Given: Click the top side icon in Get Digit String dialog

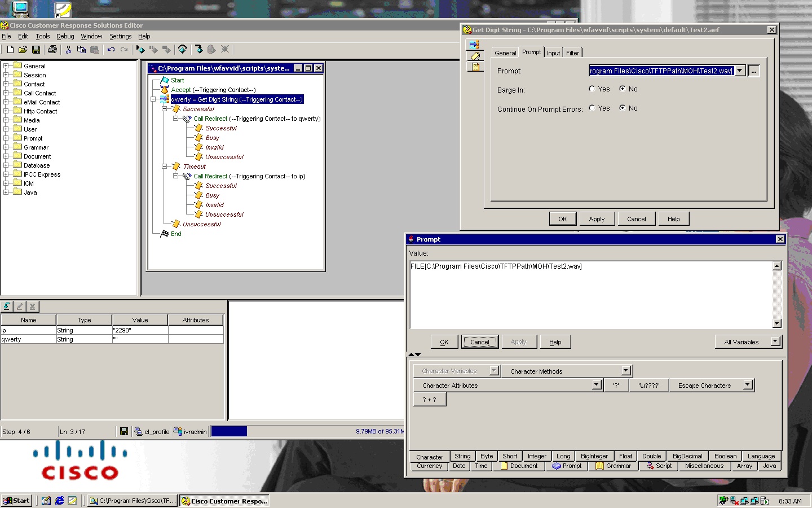Looking at the screenshot, I should pos(474,45).
